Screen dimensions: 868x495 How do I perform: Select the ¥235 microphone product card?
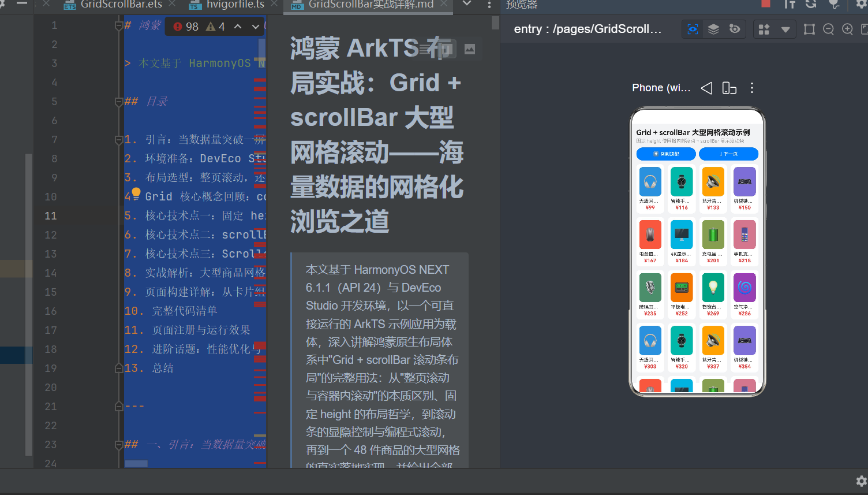pyautogui.click(x=650, y=295)
